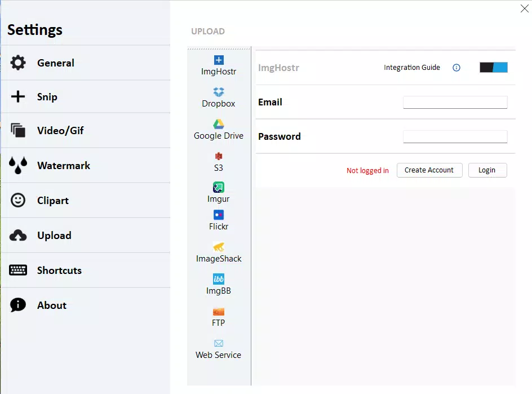Click the Flickr label text
Screen dimensions: 532x394
pyautogui.click(x=219, y=227)
